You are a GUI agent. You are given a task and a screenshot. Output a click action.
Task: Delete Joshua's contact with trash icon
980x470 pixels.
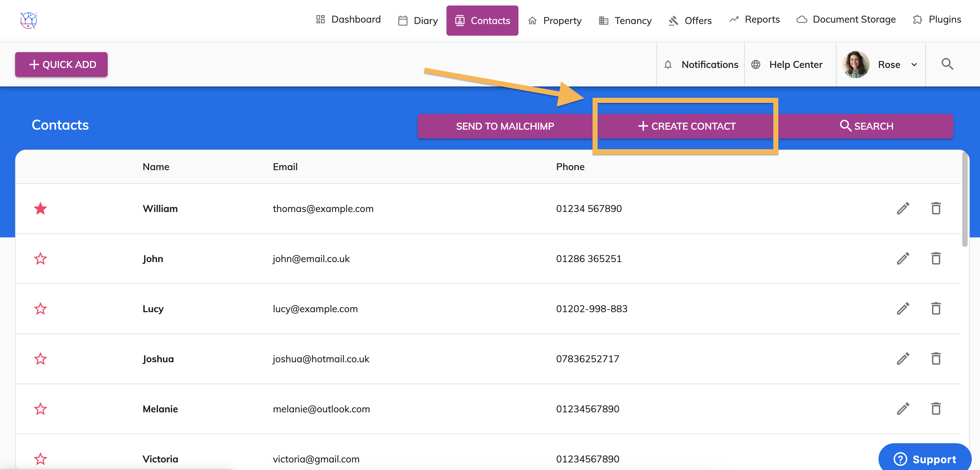point(935,359)
